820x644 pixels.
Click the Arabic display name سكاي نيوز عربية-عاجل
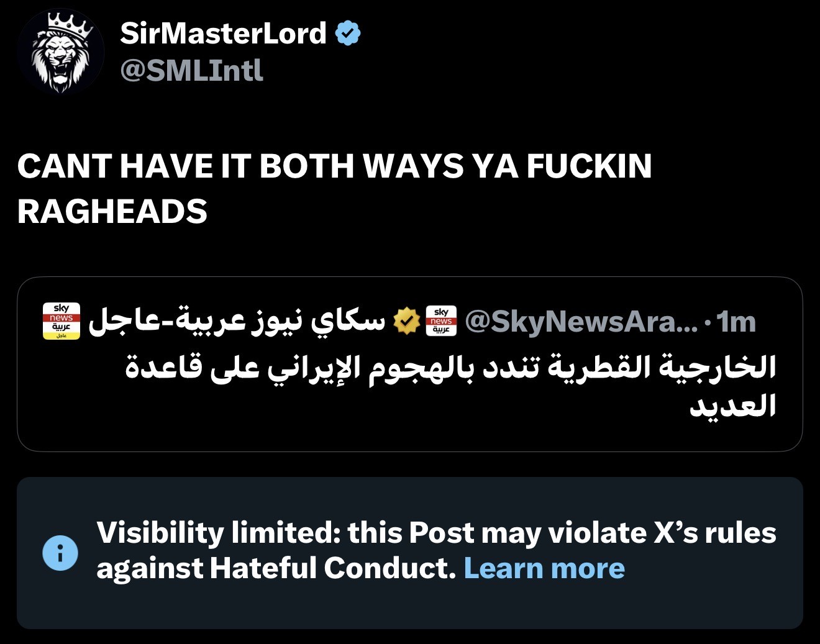coord(237,321)
